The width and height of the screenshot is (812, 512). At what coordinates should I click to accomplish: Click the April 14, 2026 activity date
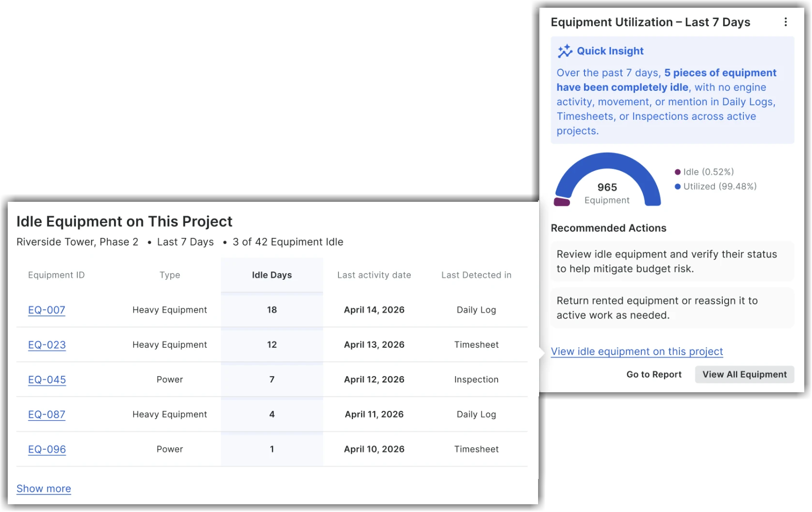pyautogui.click(x=374, y=310)
